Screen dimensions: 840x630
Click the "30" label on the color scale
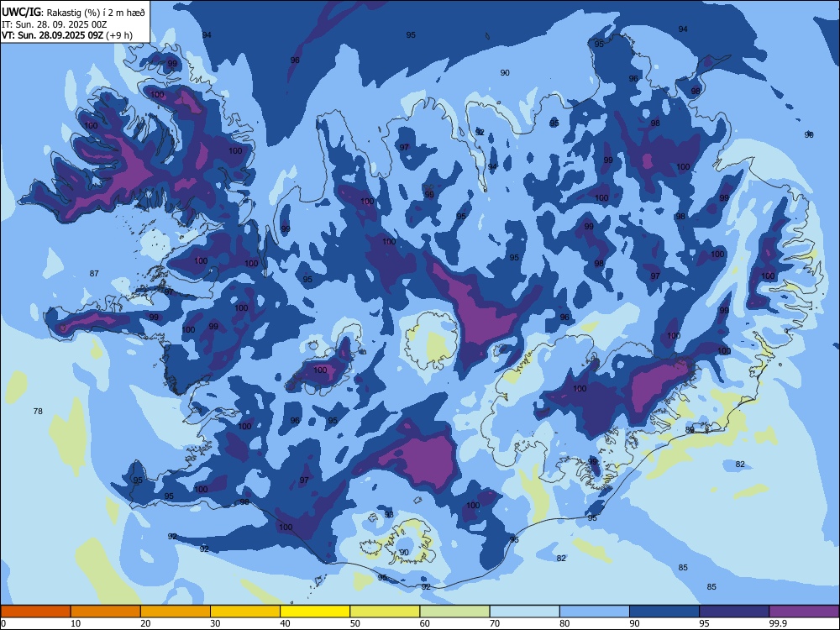(215, 623)
